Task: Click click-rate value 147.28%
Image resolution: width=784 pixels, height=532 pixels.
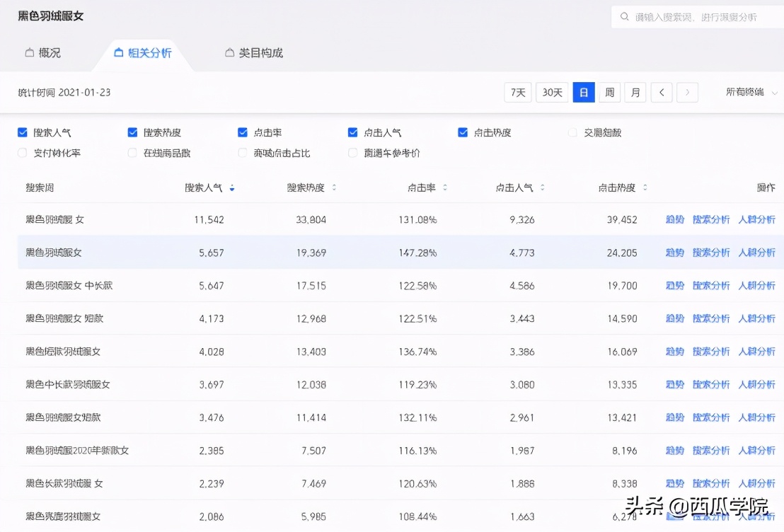Action: tap(417, 253)
